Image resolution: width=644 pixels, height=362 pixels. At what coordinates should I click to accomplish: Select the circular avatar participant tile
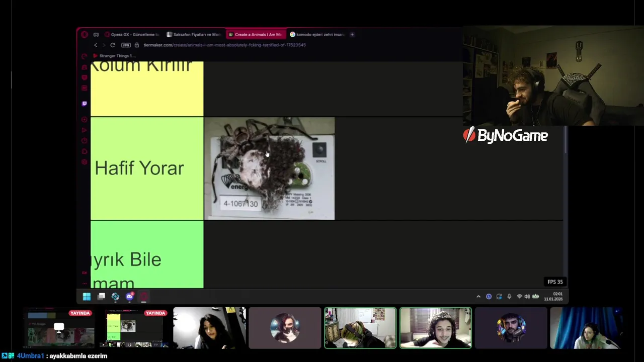tap(285, 328)
